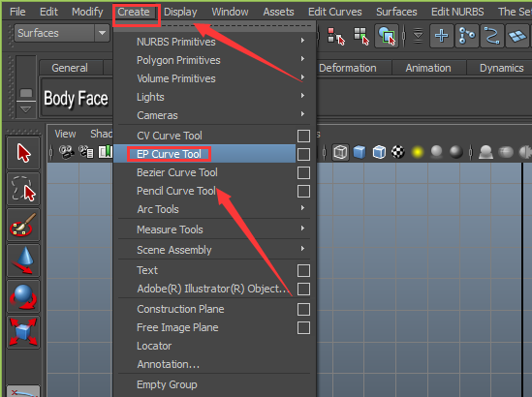Viewport: 532px width, 397px height.
Task: Open Construction Plane options box
Action: click(x=303, y=309)
